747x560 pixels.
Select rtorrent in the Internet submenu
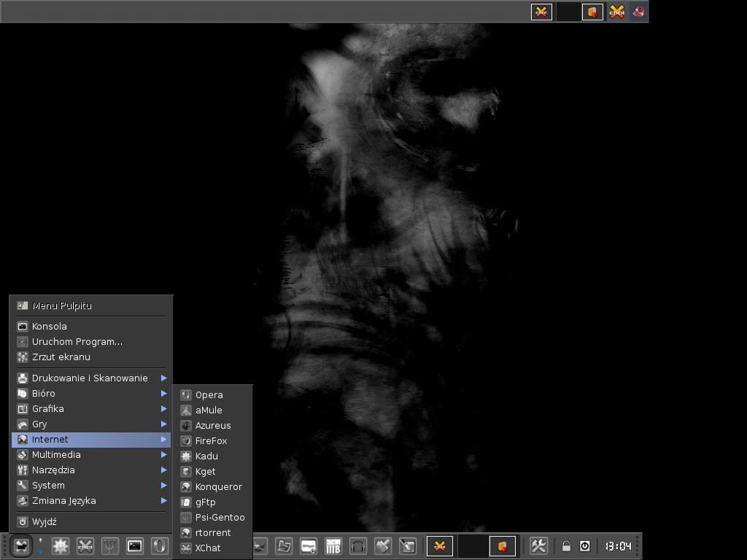(212, 532)
